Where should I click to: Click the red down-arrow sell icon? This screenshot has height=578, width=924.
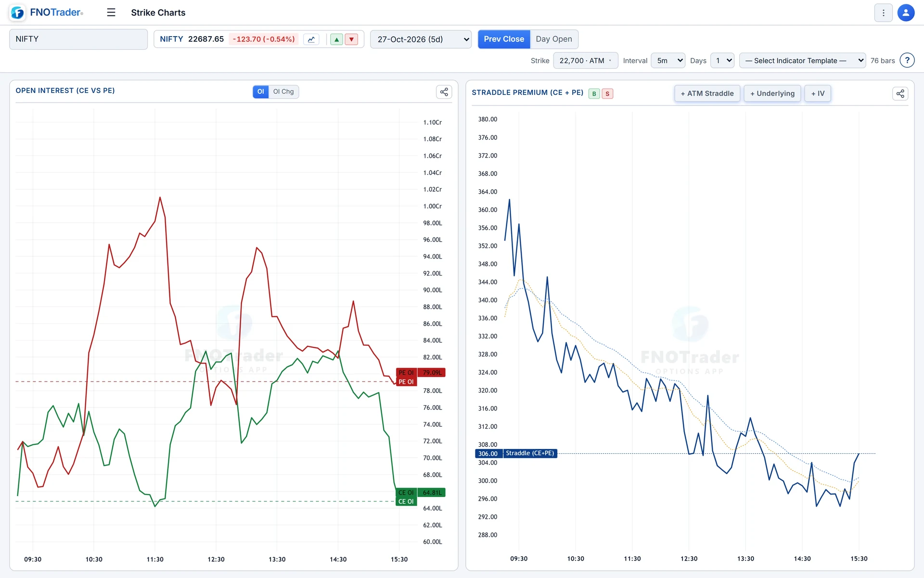click(x=352, y=39)
